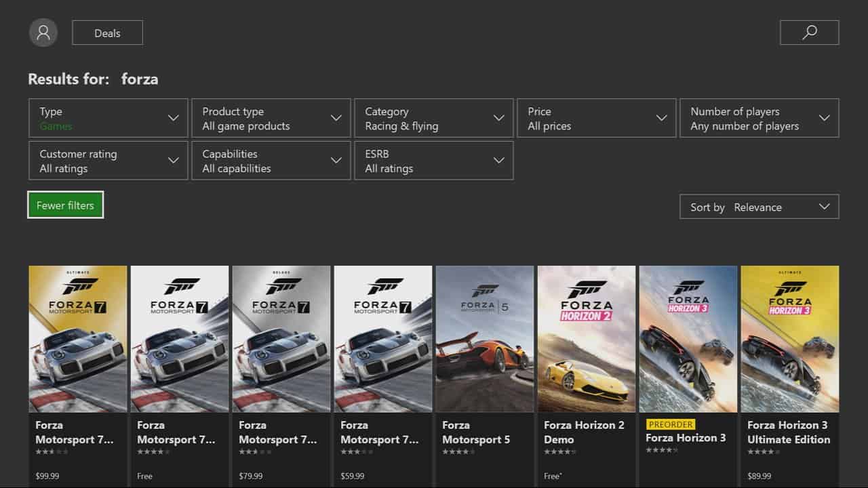This screenshot has width=868, height=488.
Task: Open the Price filter dropdown
Action: (x=597, y=119)
